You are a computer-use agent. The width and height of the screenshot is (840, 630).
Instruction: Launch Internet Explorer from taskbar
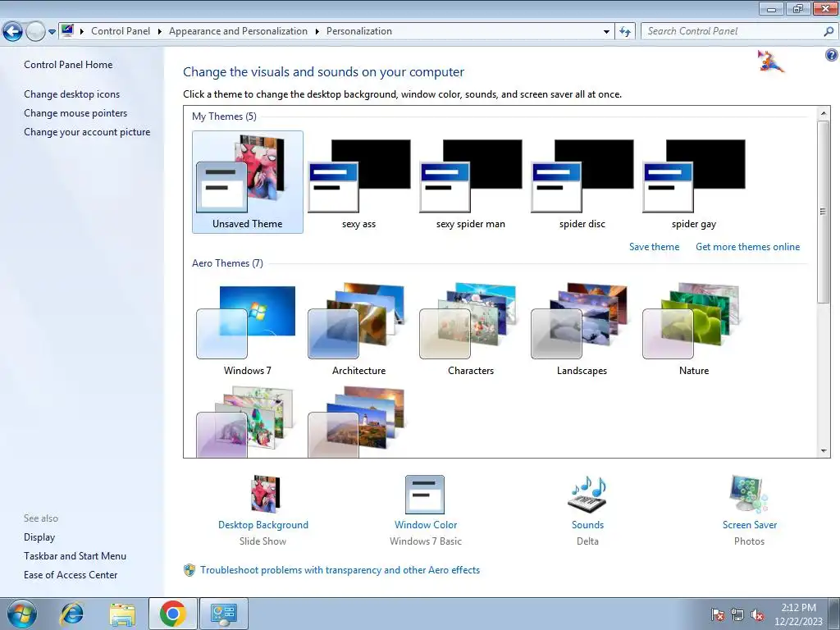pyautogui.click(x=72, y=614)
